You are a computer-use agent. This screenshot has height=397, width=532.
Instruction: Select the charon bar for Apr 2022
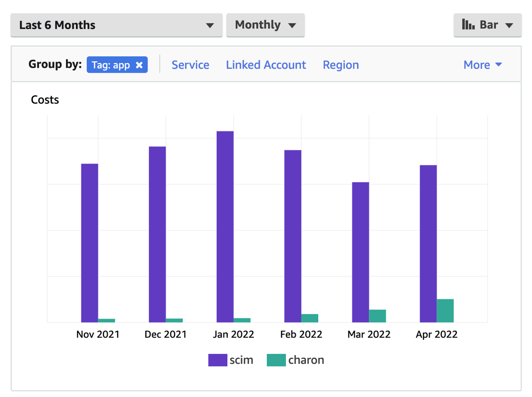pos(445,311)
